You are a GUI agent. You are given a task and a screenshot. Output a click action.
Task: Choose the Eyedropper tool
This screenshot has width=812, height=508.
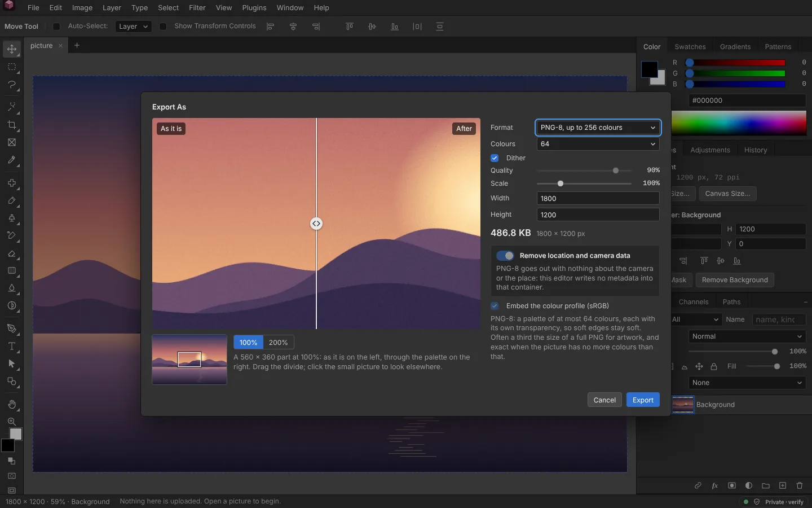12,160
